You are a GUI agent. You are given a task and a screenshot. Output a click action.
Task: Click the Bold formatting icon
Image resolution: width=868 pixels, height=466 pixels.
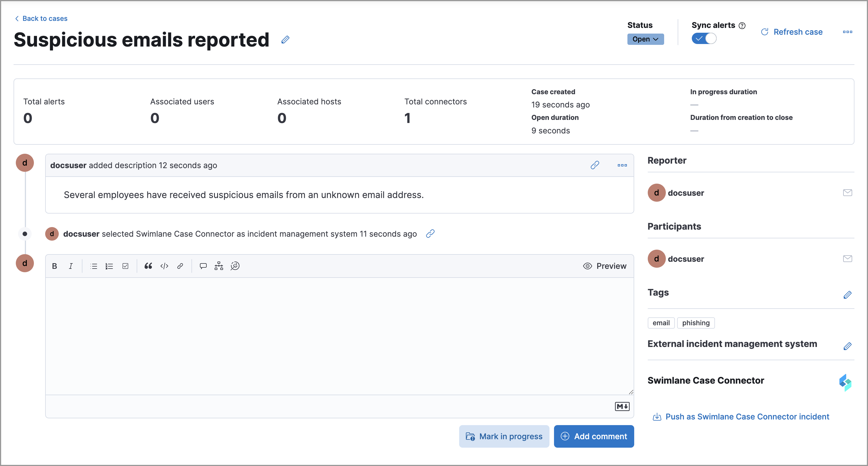pos(54,266)
